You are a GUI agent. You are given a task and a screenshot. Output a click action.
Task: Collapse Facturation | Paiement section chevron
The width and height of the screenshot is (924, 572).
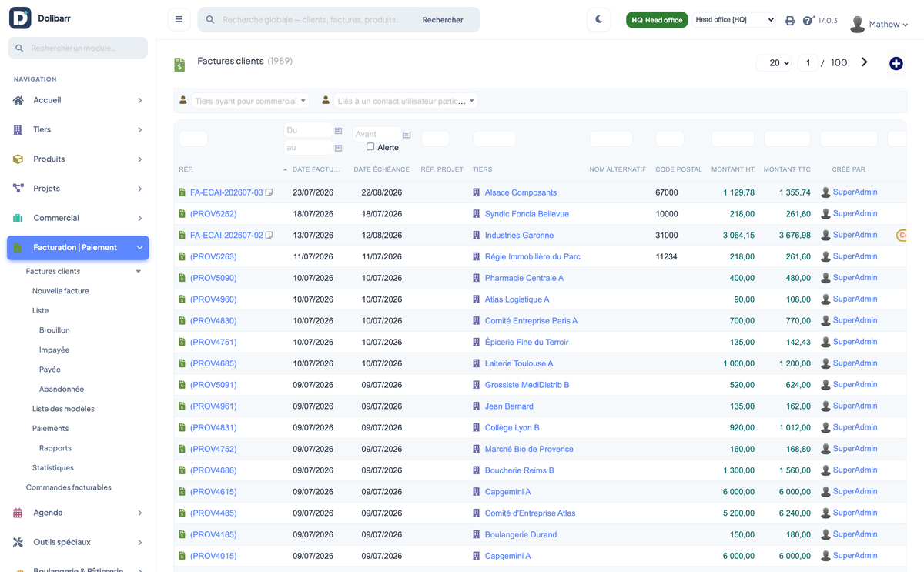point(139,248)
